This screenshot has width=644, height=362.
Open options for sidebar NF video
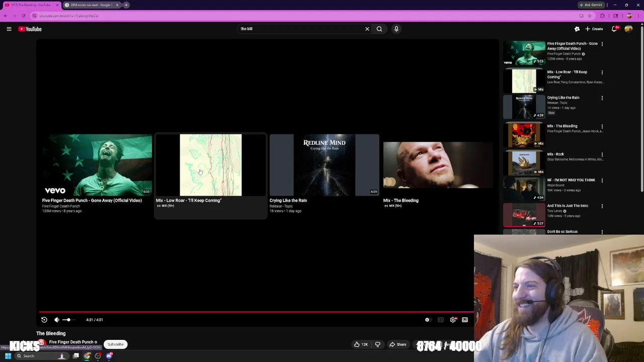coord(602,180)
